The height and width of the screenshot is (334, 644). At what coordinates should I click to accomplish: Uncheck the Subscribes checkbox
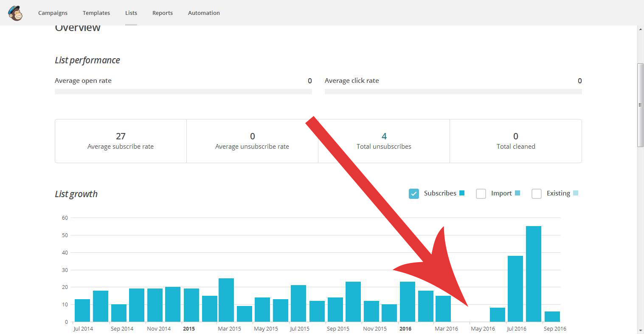(x=414, y=194)
